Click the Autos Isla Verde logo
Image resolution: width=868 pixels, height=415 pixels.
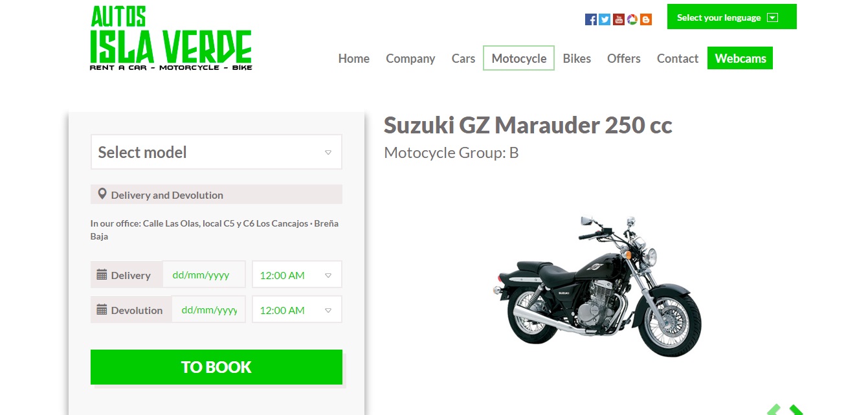click(x=171, y=38)
